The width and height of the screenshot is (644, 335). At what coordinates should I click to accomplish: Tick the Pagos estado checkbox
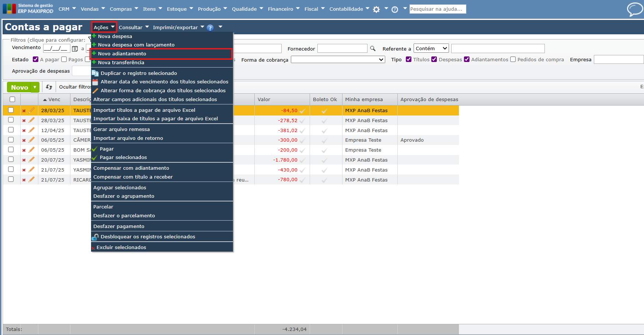pyautogui.click(x=64, y=59)
